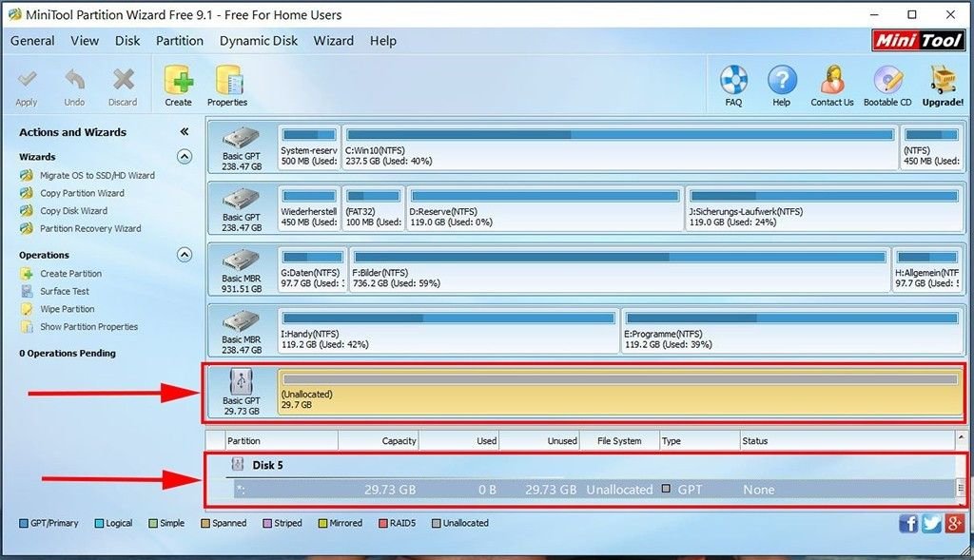Select the C:Win10(NTFS) partition block

[619, 147]
